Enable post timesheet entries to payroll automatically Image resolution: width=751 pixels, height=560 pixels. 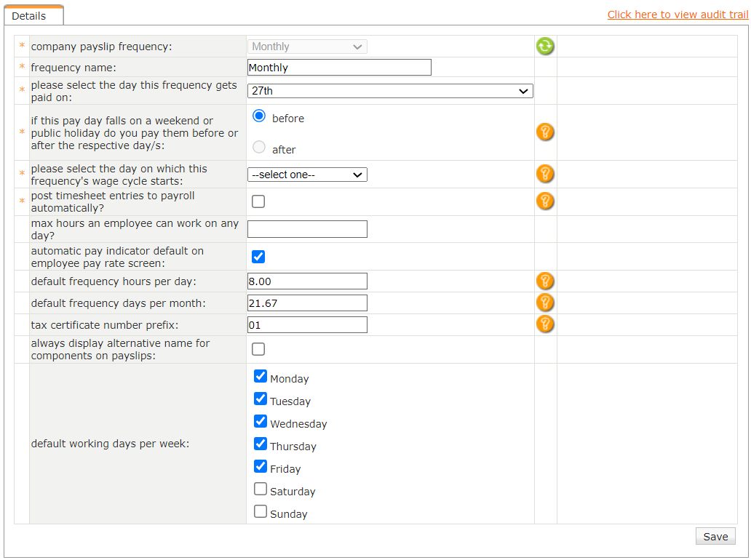[258, 201]
